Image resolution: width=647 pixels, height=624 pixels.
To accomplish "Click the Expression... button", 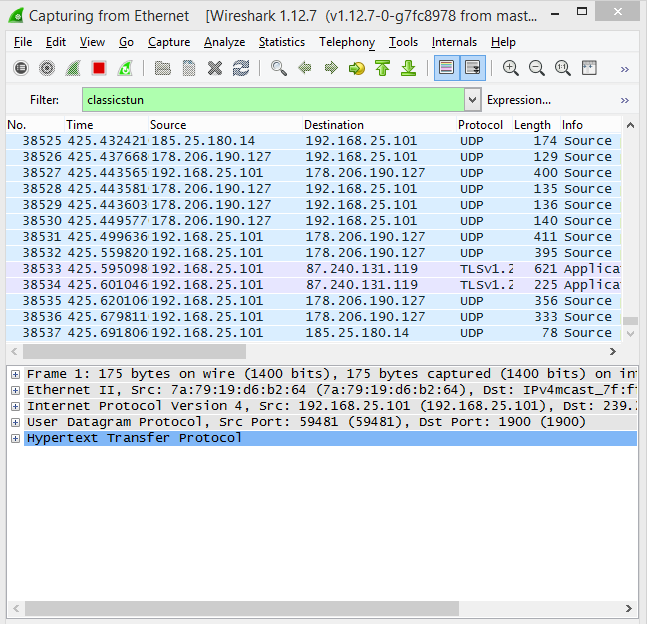I will (519, 100).
